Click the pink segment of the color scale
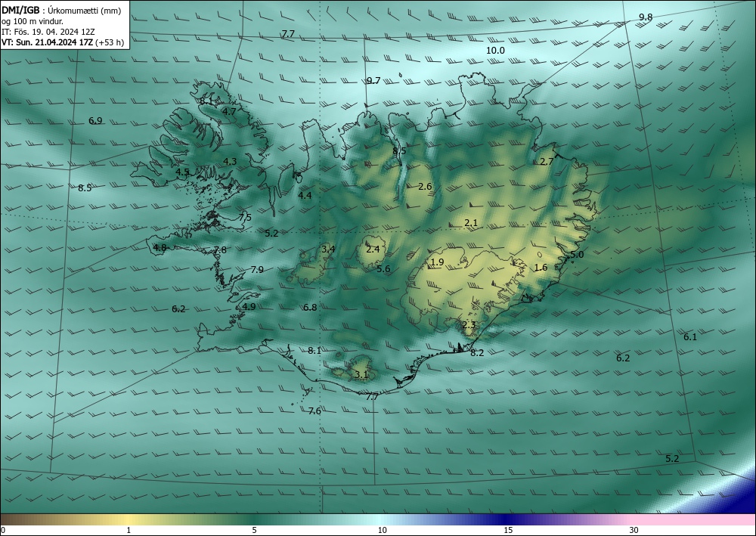 pos(694,519)
